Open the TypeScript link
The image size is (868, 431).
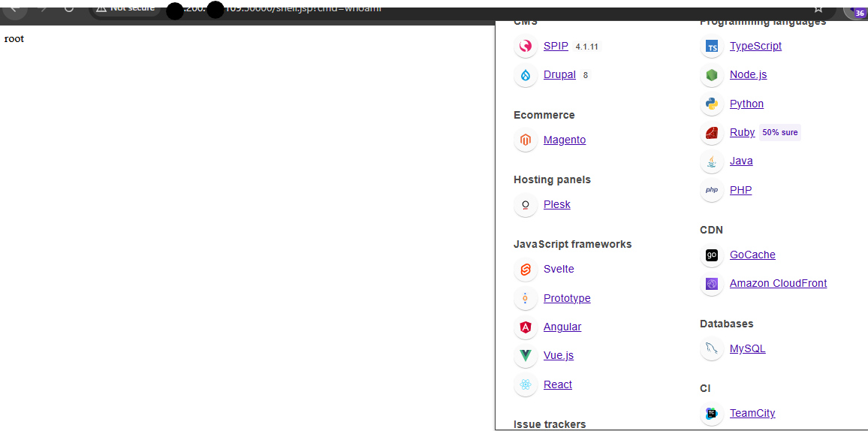pos(755,46)
